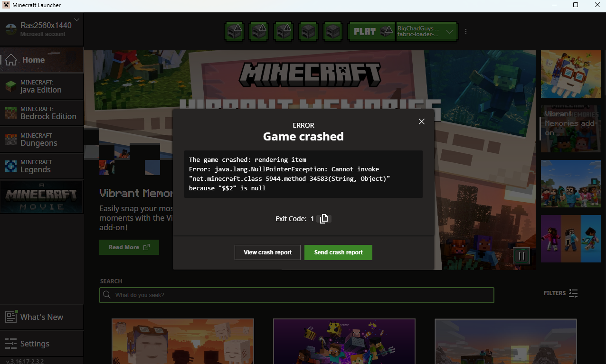
Task: Expand the Ras2560x1440 account menu
Action: click(x=76, y=19)
